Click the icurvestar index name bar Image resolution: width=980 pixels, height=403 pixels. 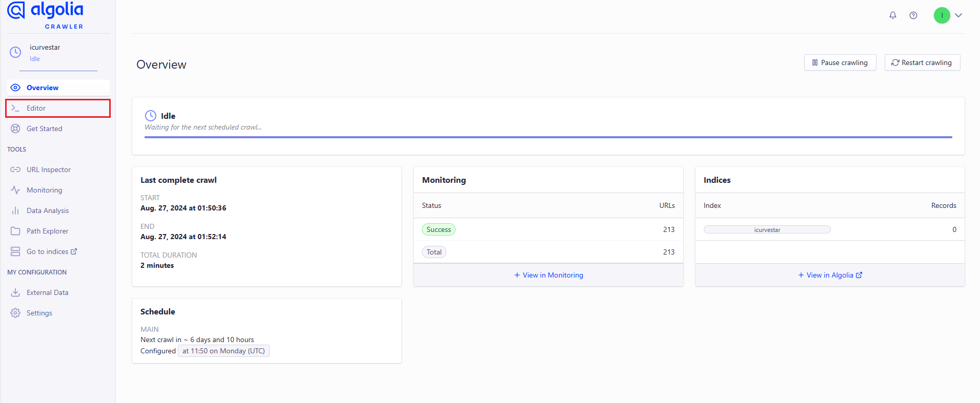coord(767,229)
